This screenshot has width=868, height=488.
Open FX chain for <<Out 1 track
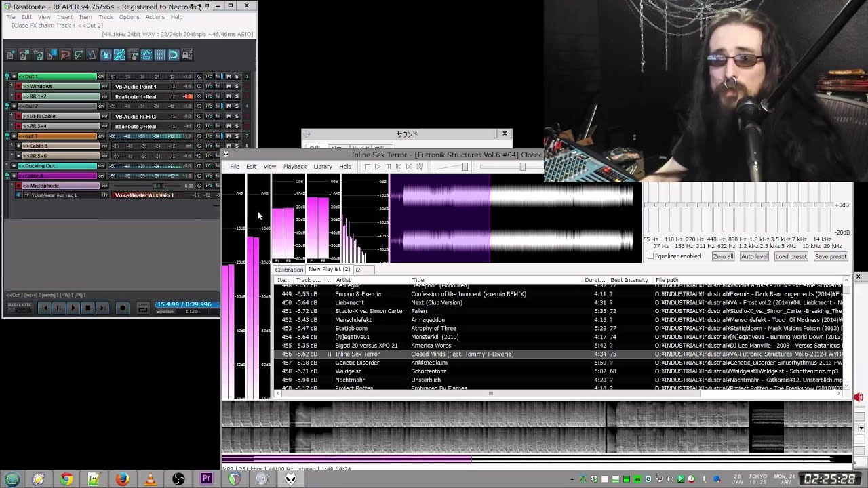point(218,76)
